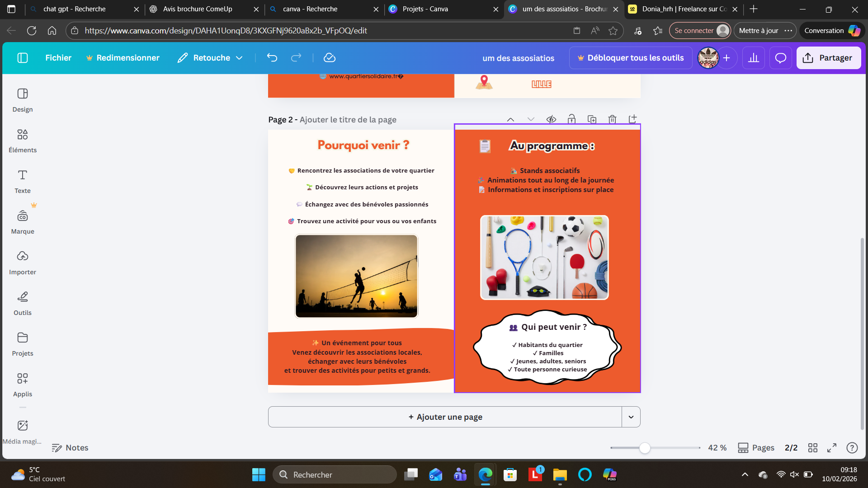
Task: Open the comments speech bubble icon
Action: 781,58
